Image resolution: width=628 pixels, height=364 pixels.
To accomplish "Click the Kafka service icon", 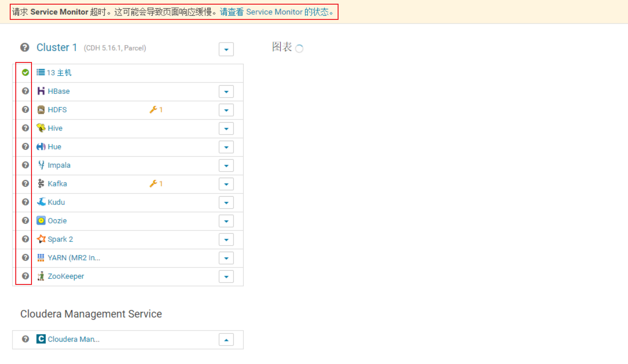I will pyautogui.click(x=41, y=184).
